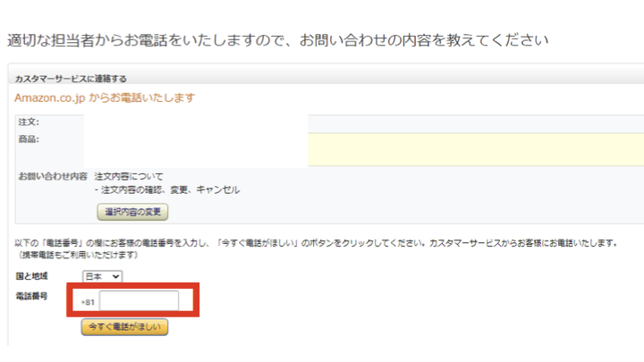
Task: Click the 電話番号 label
Action: pos(32,296)
